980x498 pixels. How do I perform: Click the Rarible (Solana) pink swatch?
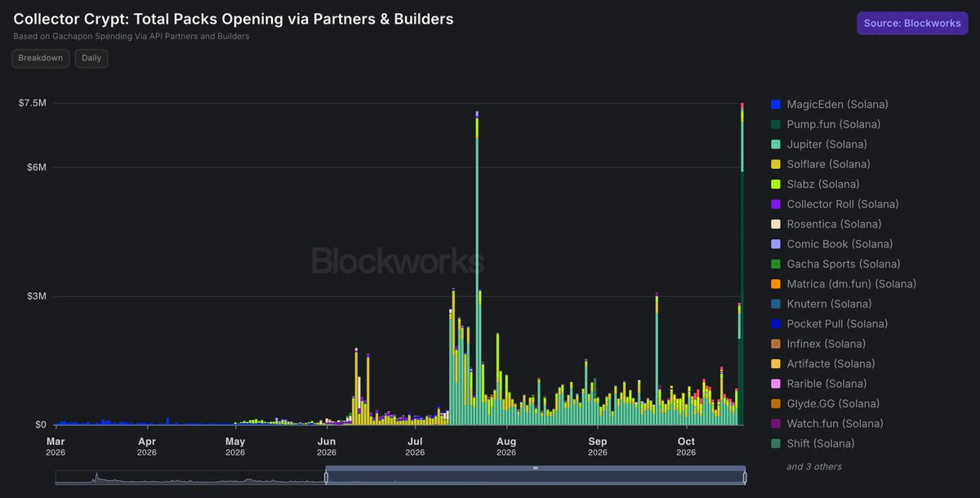coord(776,384)
